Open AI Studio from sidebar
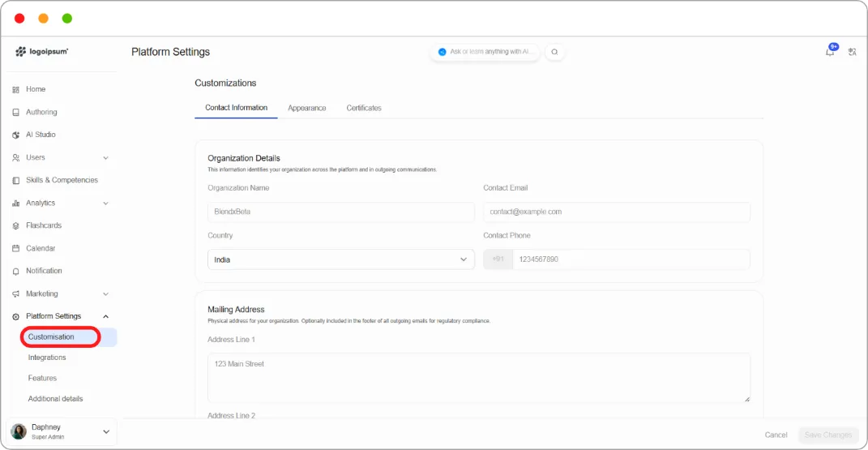Screen dimensions: 868x450 coord(41,135)
